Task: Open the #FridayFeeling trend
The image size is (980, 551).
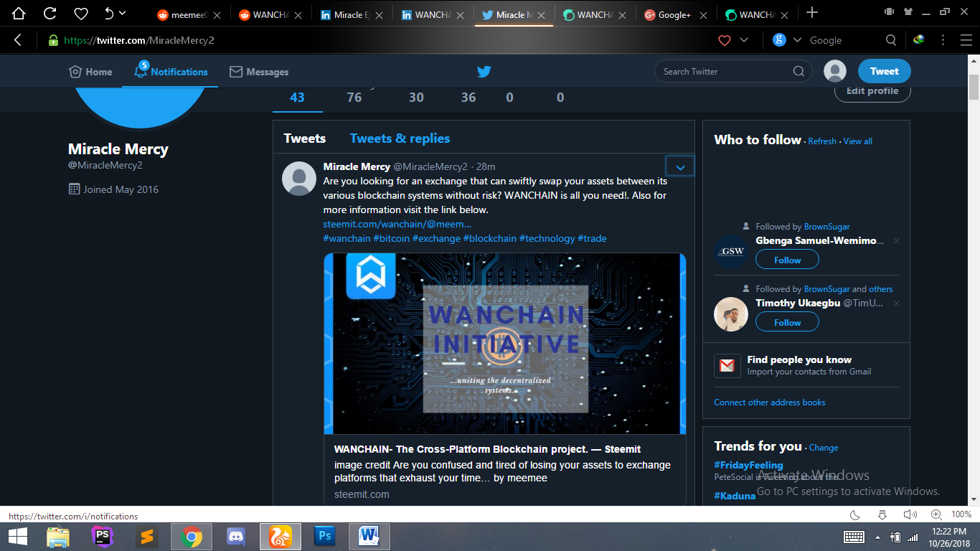Action: [x=748, y=465]
